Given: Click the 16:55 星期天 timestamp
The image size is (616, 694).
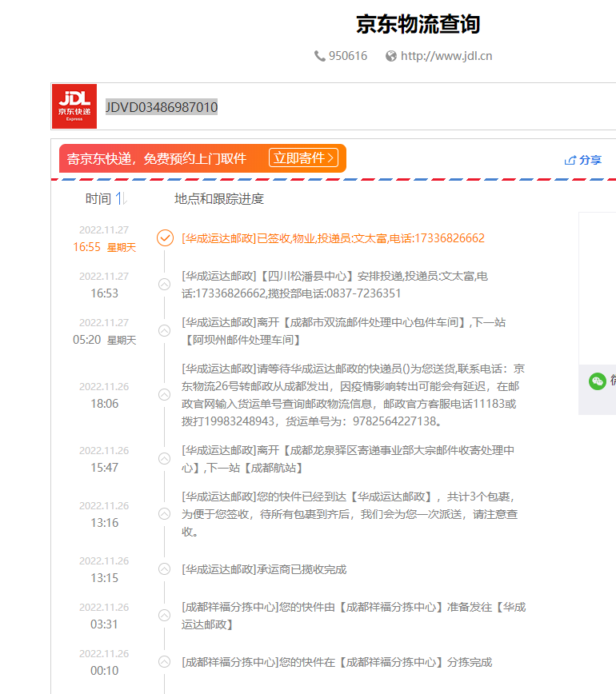Looking at the screenshot, I should [105, 247].
